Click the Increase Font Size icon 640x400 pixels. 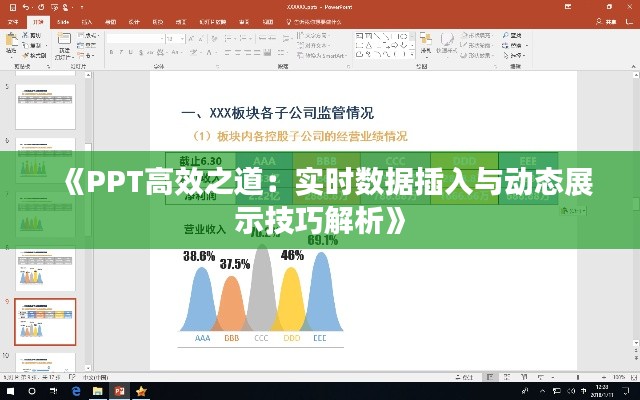(x=191, y=39)
